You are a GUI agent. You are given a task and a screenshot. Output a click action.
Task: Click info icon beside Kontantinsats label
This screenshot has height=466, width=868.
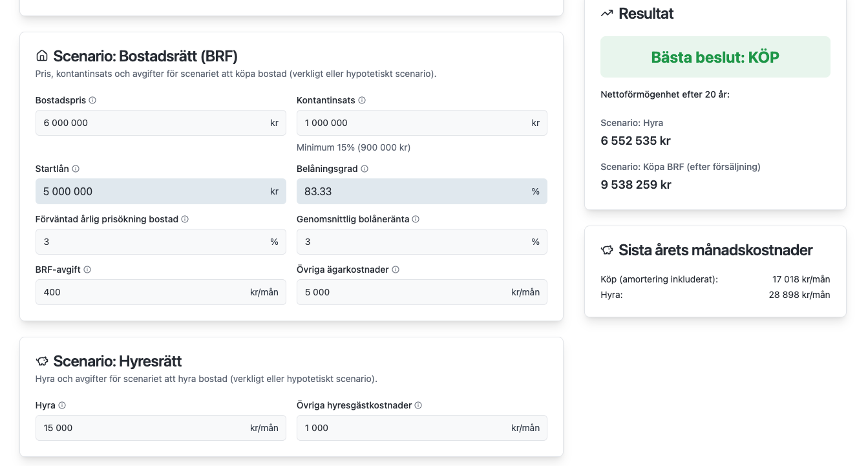pyautogui.click(x=362, y=100)
